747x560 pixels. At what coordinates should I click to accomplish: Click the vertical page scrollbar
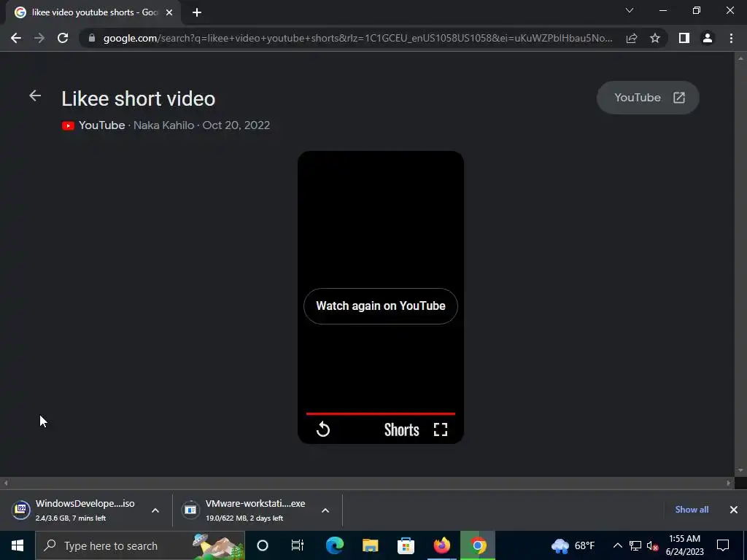point(740,264)
